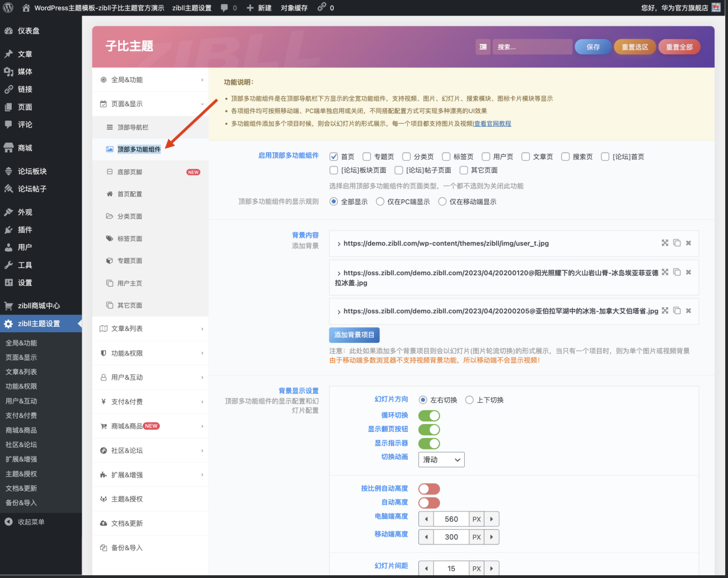Open 外观 menu in WordPress sidebar
The height and width of the screenshot is (578, 728).
(x=25, y=213)
